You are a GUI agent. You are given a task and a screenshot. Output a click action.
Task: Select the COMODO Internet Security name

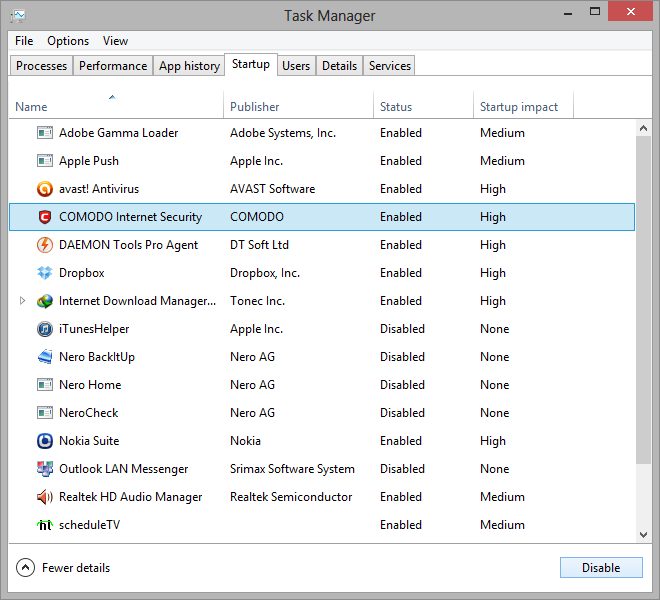[x=130, y=217]
